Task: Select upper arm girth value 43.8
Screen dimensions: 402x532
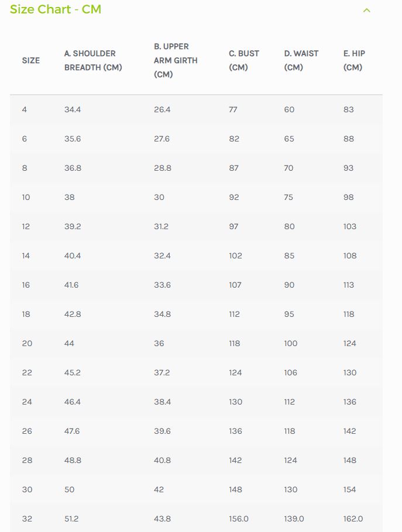Action: [162, 519]
